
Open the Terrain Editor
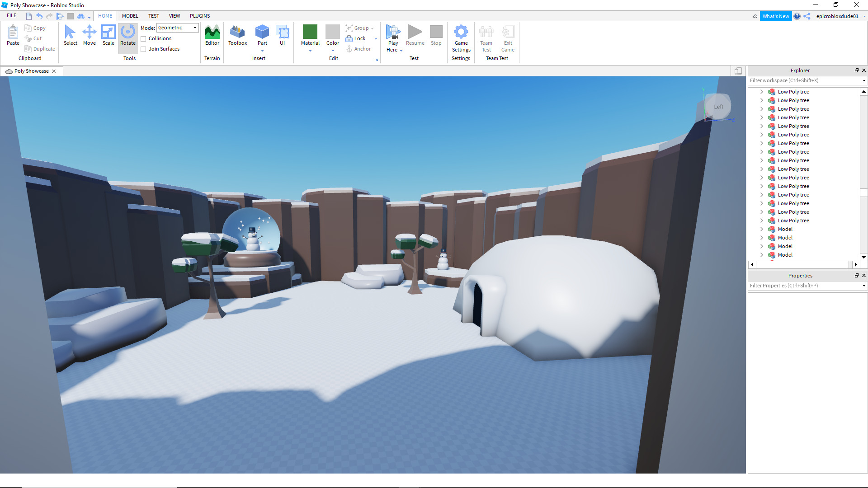(212, 35)
